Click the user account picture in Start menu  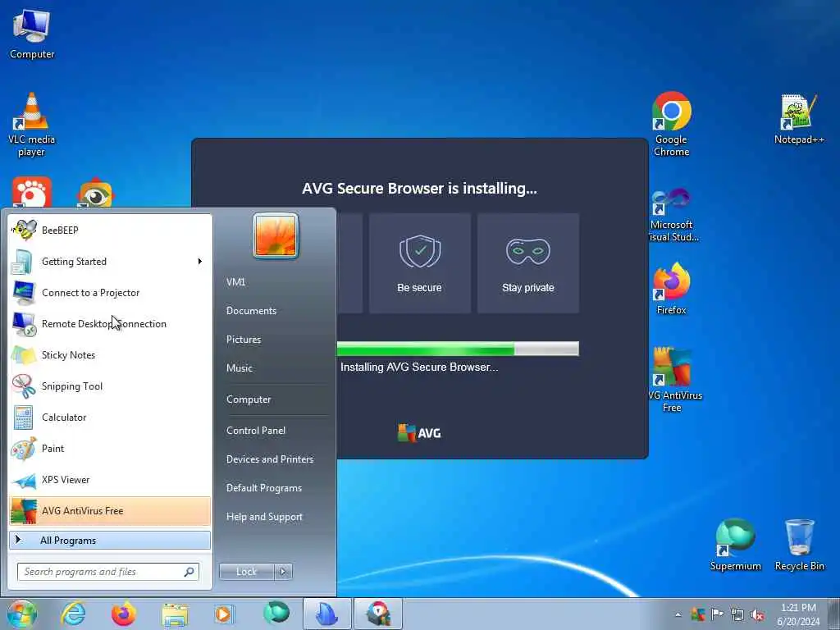point(276,235)
